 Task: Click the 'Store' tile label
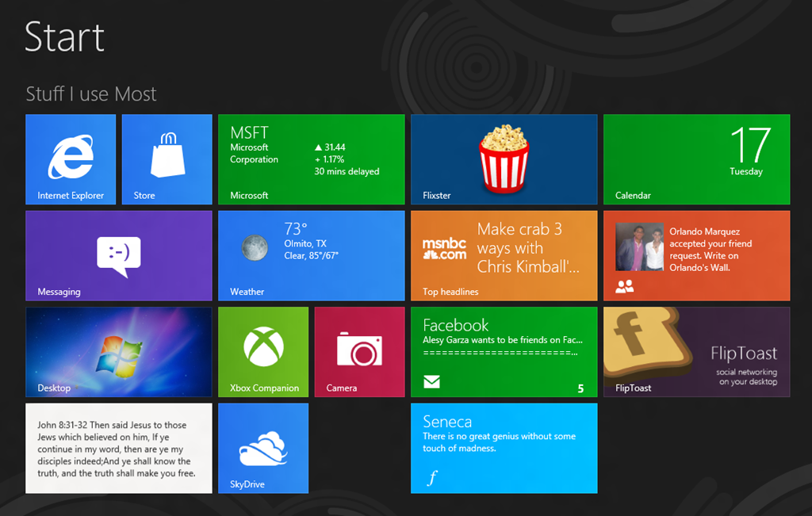(x=144, y=196)
